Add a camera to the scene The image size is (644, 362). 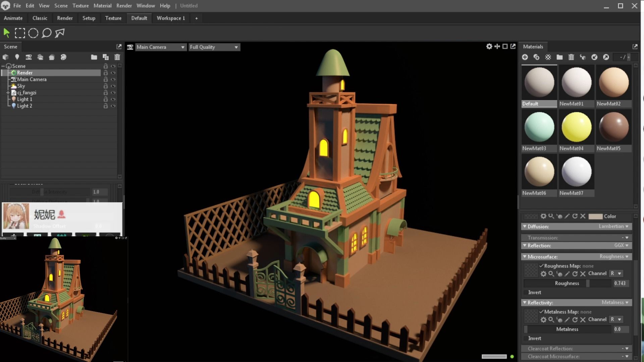pyautogui.click(x=29, y=57)
